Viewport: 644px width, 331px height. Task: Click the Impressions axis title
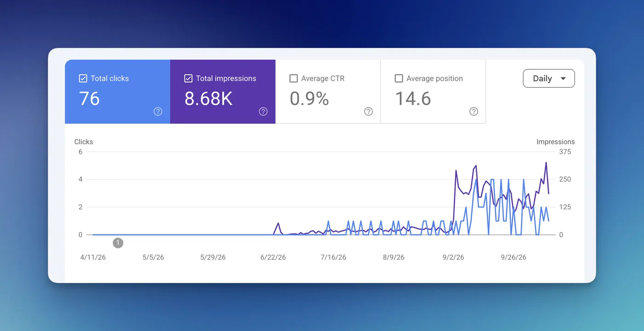click(556, 142)
